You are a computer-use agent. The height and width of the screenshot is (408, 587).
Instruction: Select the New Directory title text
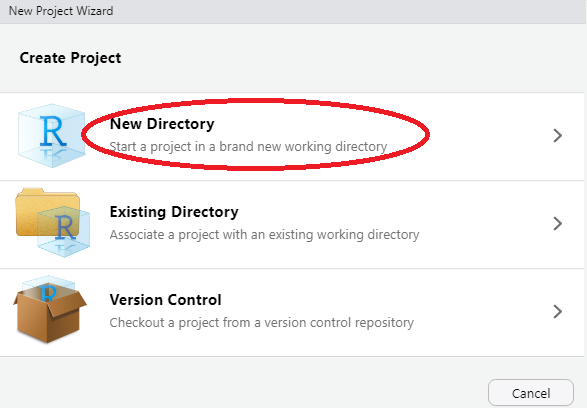[162, 124]
